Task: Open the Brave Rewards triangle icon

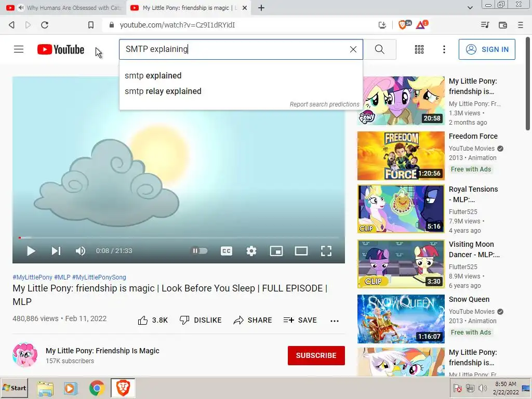Action: pos(422,24)
